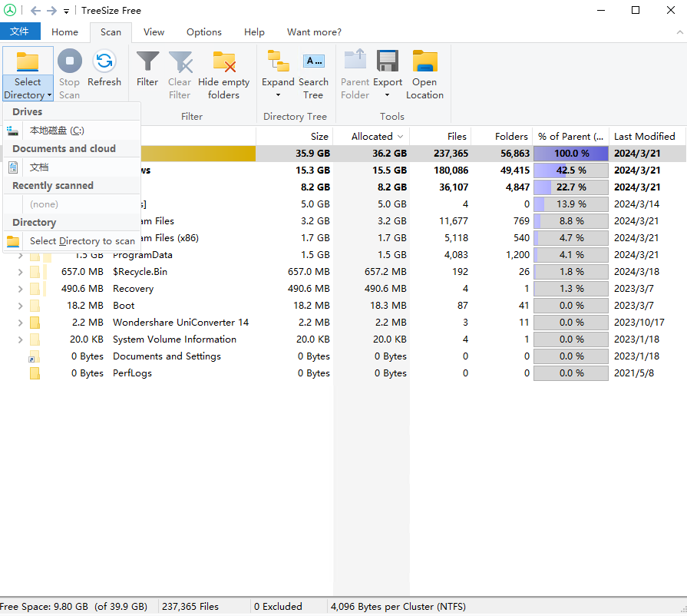Viewport: 687px width, 616px height.
Task: Toggle Hide empty folders
Action: tap(223, 62)
